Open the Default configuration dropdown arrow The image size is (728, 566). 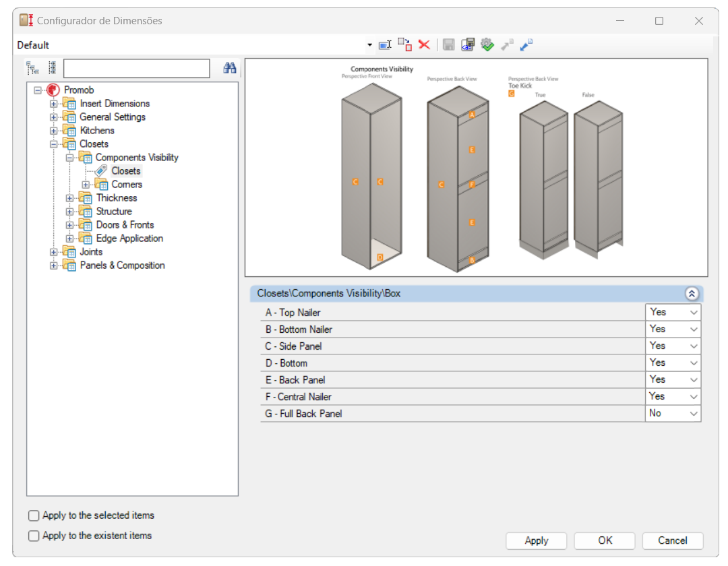pos(369,45)
